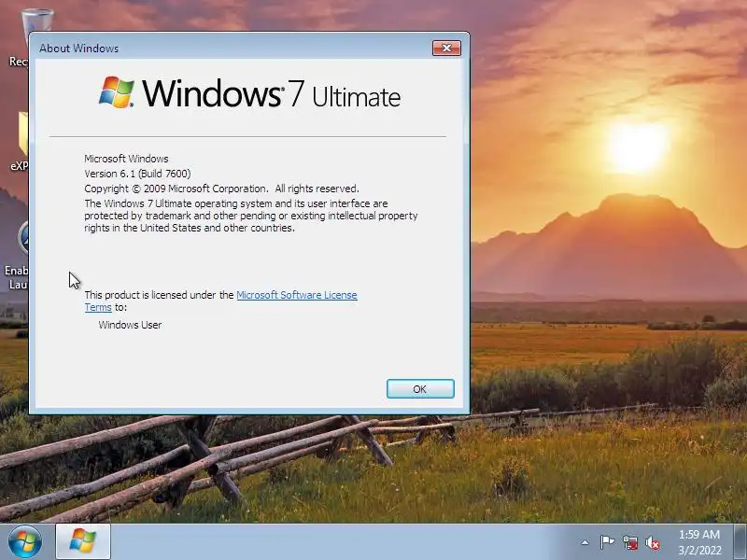The height and width of the screenshot is (560, 747).
Task: Select the Enab Lau desktop shortcut icon
Action: tap(17, 255)
